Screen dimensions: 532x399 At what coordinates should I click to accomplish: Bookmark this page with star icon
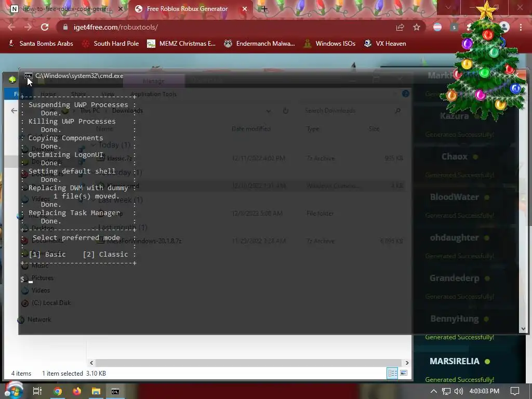[x=417, y=27]
